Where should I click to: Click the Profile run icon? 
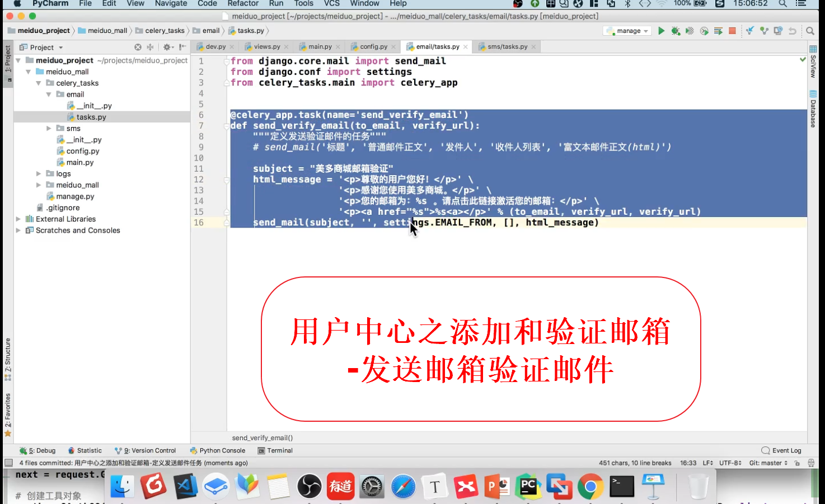[x=704, y=31]
